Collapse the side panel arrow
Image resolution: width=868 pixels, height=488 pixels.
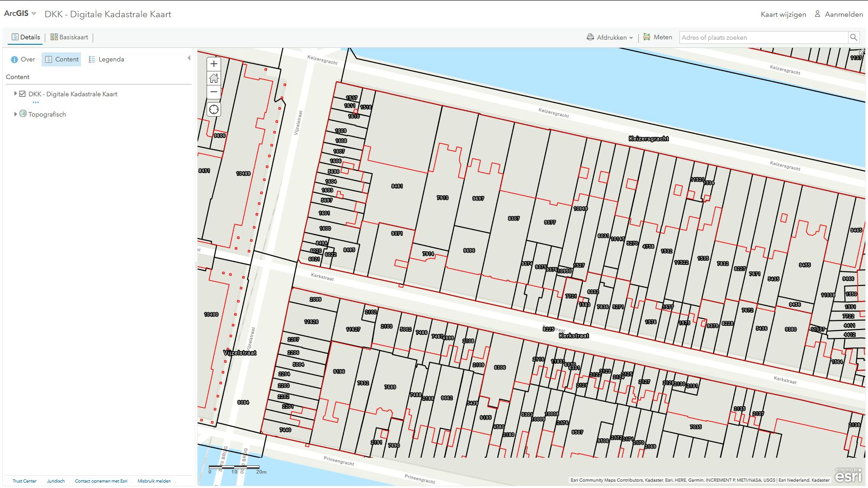(x=189, y=58)
